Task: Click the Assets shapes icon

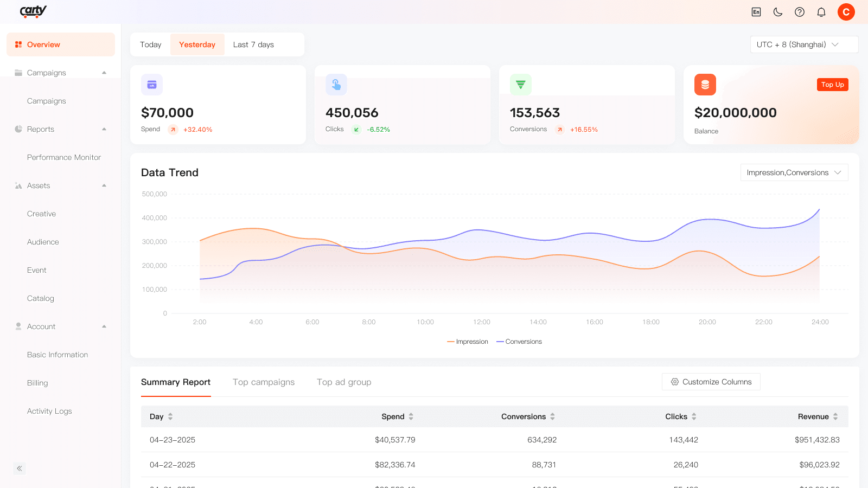Action: [18, 185]
